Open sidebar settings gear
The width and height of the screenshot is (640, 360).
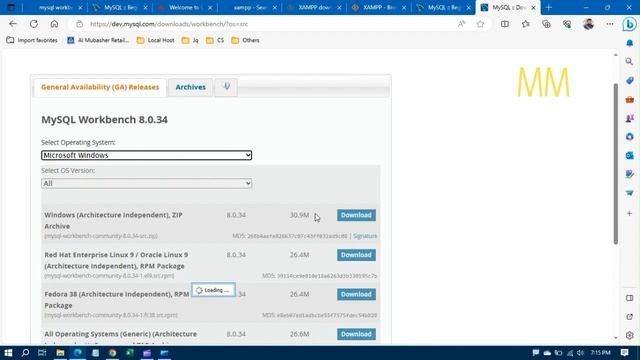(x=629, y=335)
